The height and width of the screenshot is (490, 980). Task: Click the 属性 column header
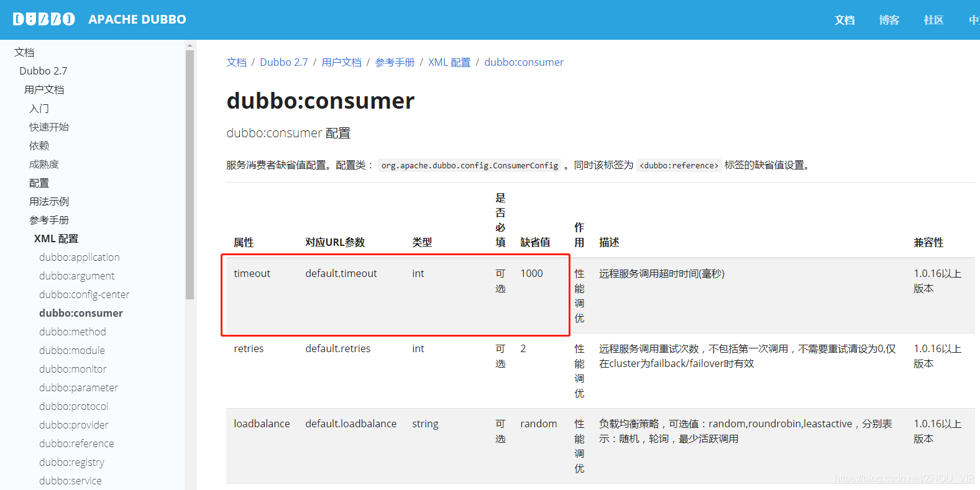244,242
